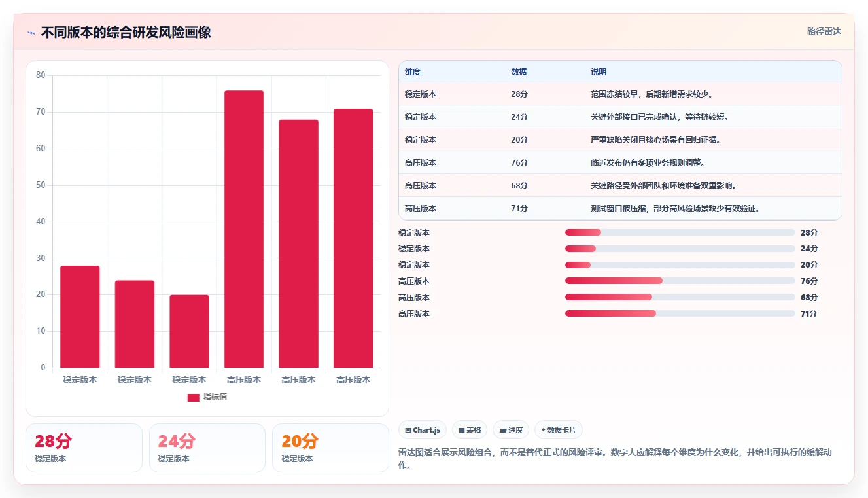Click the 指标值 legend label
Screen dimensions: 868x498
click(215, 397)
